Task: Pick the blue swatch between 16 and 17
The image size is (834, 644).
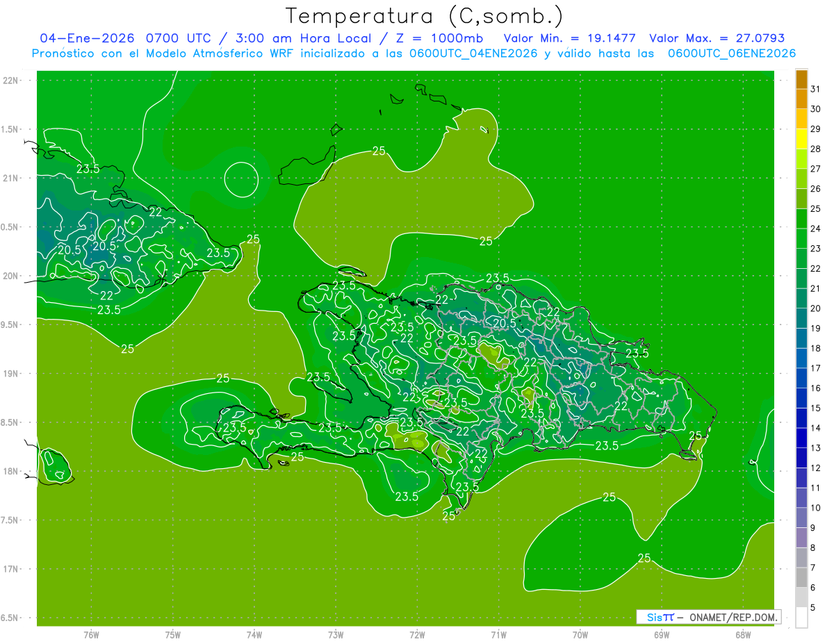Action: 801,379
